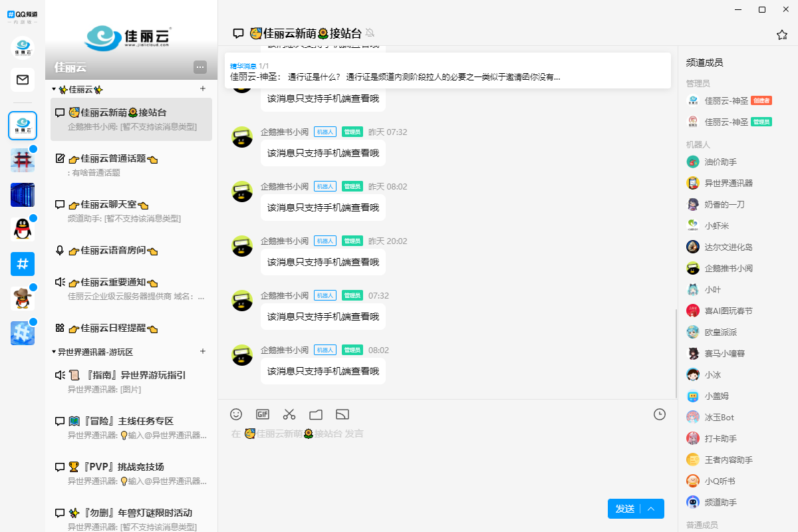
Task: Collapse the 佳丽云 channel category
Action: click(54, 89)
